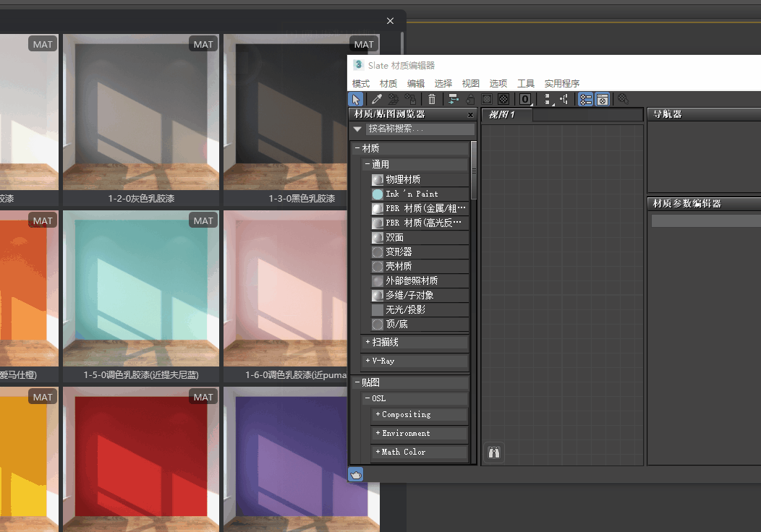The width and height of the screenshot is (761, 532).
Task: Delete selected using the trash icon
Action: [x=432, y=99]
